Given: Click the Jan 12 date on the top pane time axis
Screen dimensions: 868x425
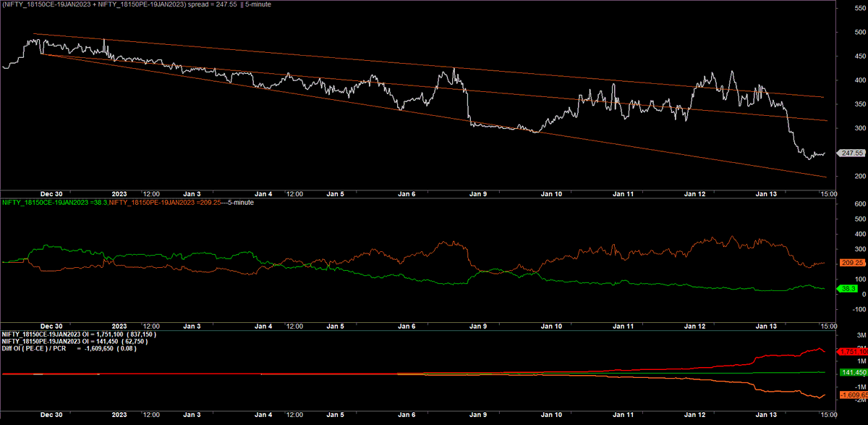Looking at the screenshot, I should point(696,194).
